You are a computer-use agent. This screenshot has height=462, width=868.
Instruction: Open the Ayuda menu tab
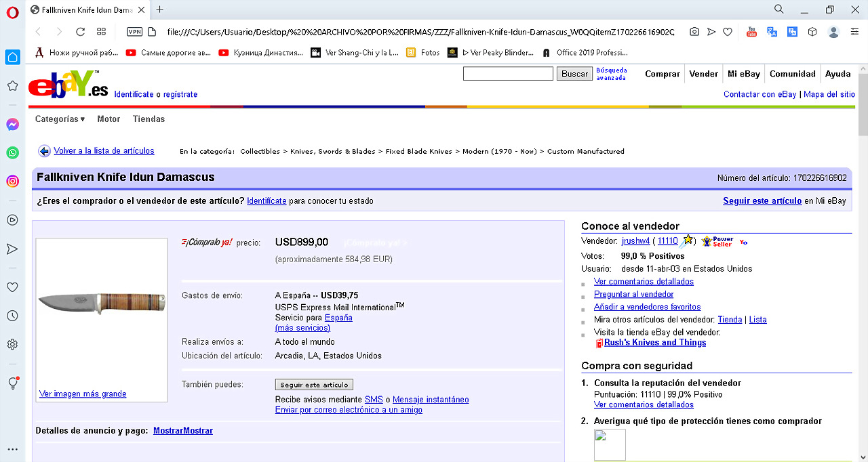coord(838,74)
